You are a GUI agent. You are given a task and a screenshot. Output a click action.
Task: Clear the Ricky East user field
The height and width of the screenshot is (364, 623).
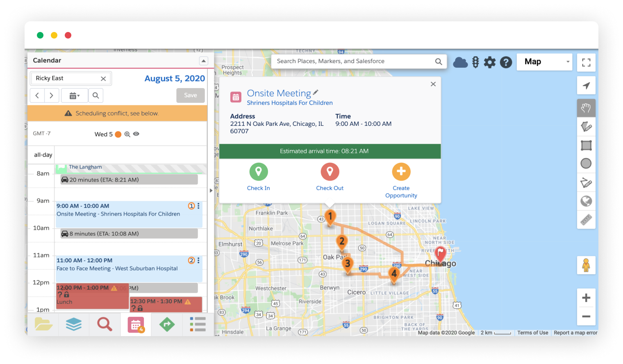(103, 79)
